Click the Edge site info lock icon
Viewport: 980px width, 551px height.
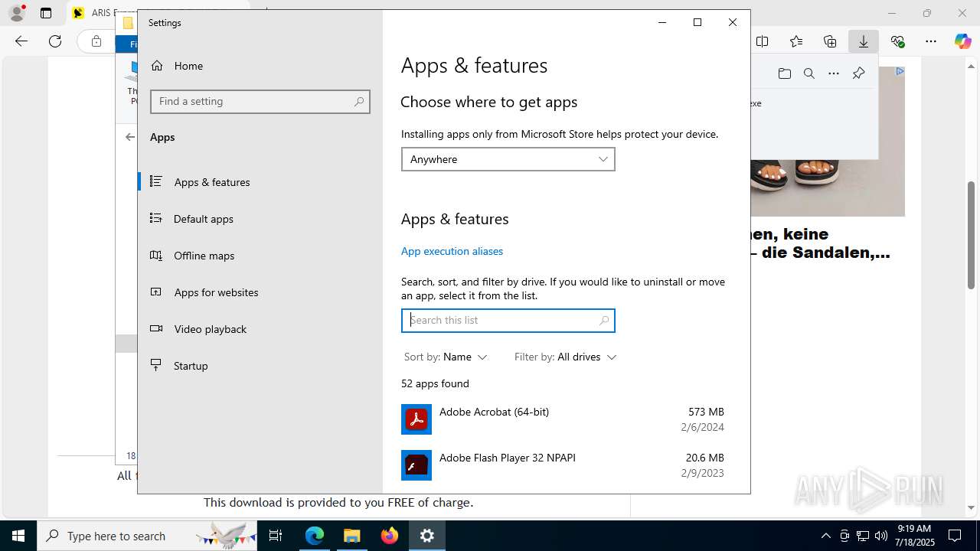point(96,41)
